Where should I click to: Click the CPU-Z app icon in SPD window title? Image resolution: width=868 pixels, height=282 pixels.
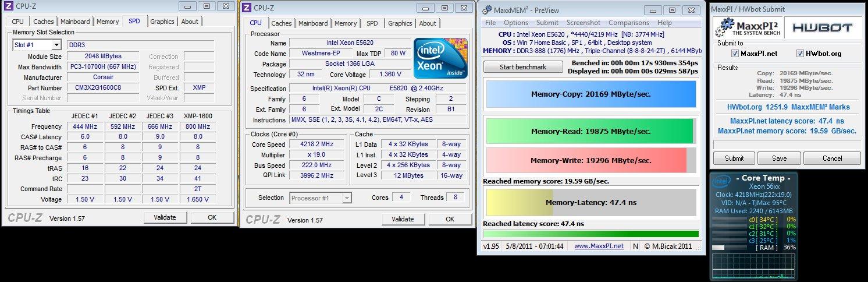(x=8, y=7)
